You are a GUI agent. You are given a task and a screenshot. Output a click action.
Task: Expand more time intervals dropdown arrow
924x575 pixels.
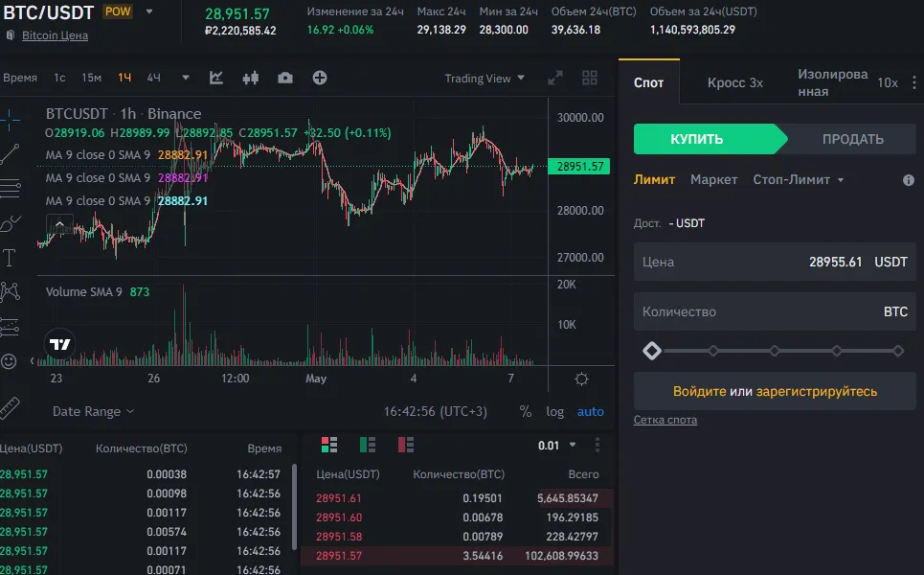pyautogui.click(x=186, y=78)
